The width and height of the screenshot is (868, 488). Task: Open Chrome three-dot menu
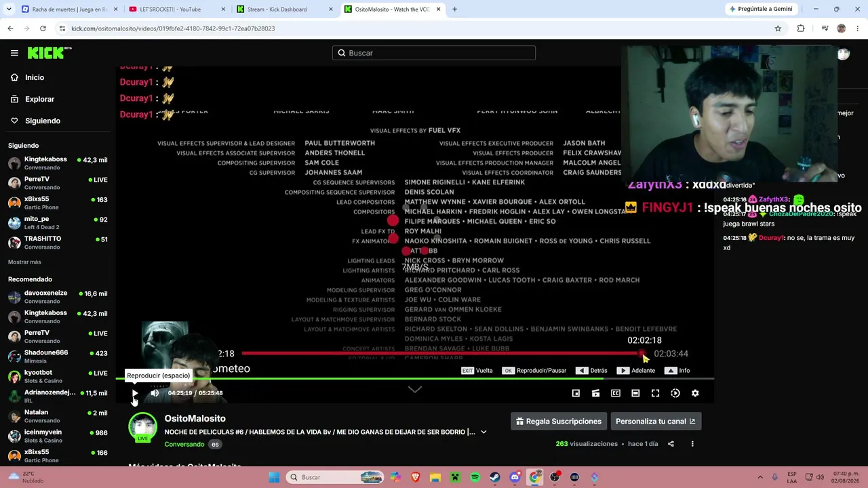coord(857,28)
